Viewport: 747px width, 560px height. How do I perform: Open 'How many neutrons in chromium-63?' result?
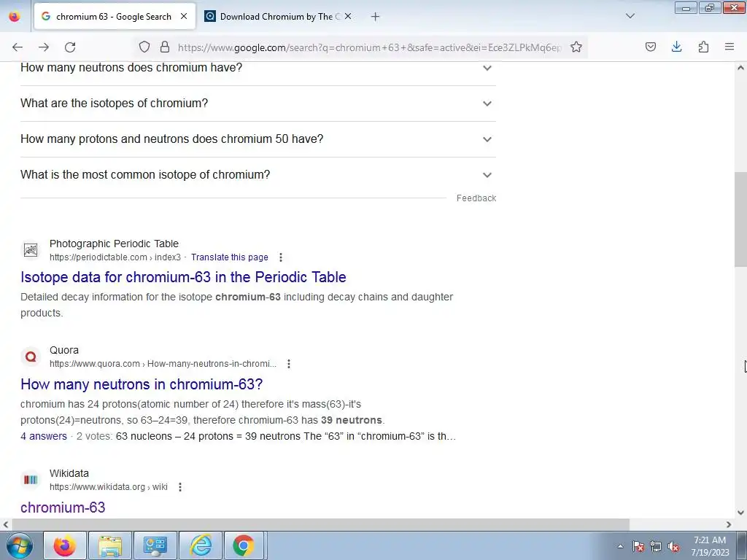click(x=142, y=384)
